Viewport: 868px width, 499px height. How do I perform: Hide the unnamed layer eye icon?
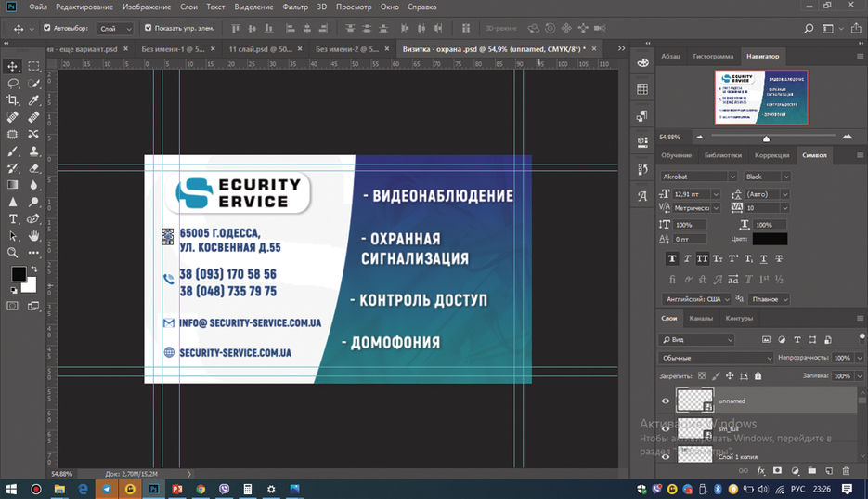(x=666, y=401)
